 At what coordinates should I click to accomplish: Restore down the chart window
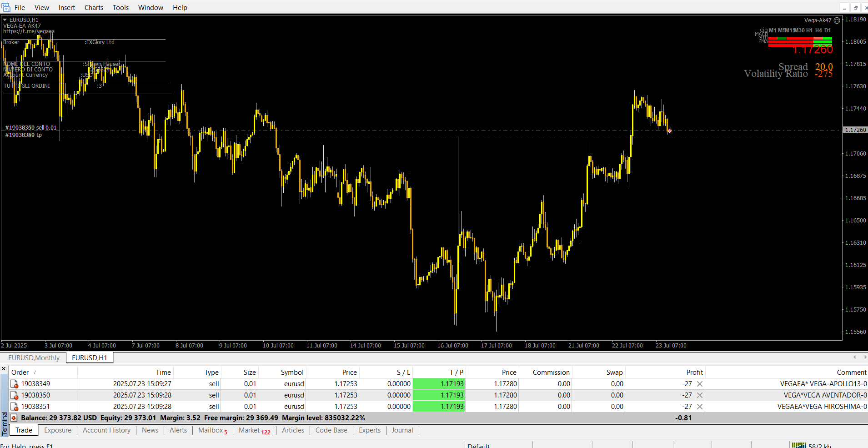855,8
